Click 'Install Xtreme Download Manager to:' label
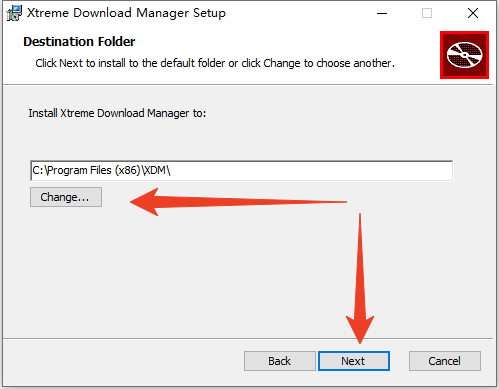 pos(117,113)
